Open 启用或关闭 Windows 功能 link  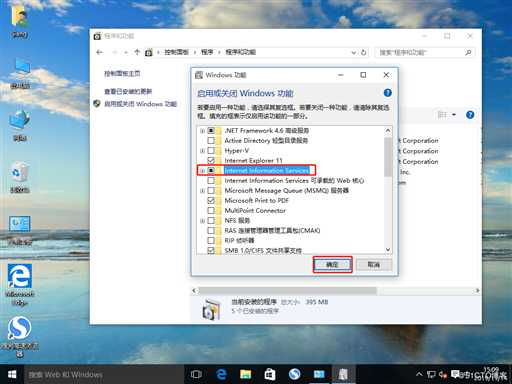point(140,104)
